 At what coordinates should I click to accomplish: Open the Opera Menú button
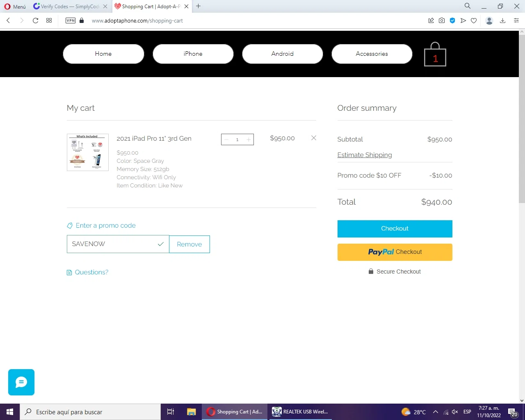click(15, 7)
